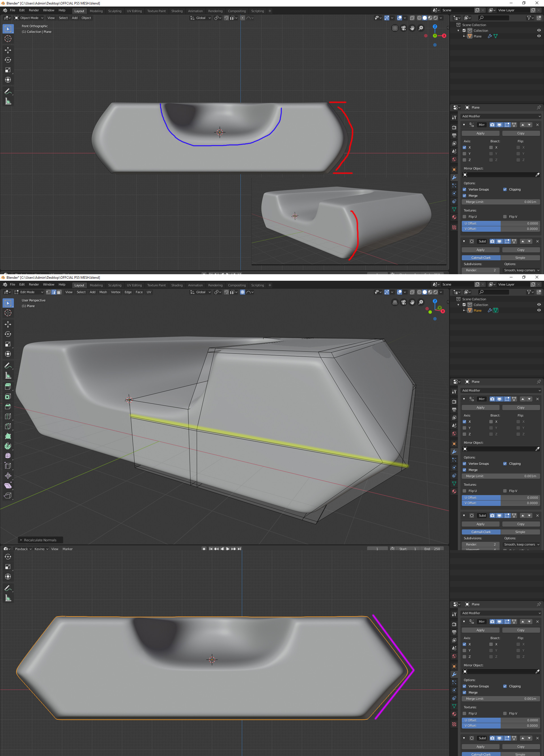Open the Render menu
Viewport: 544px width, 756px height.
point(34,10)
